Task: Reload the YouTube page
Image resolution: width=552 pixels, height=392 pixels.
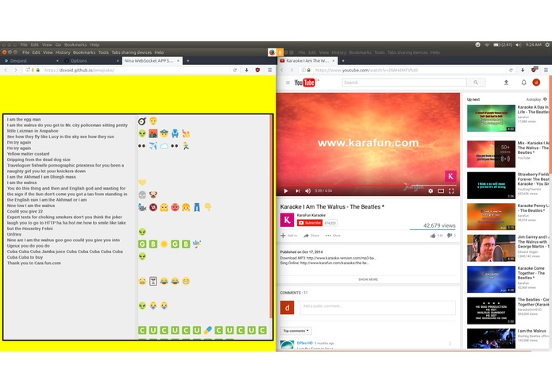Action: tap(511, 71)
